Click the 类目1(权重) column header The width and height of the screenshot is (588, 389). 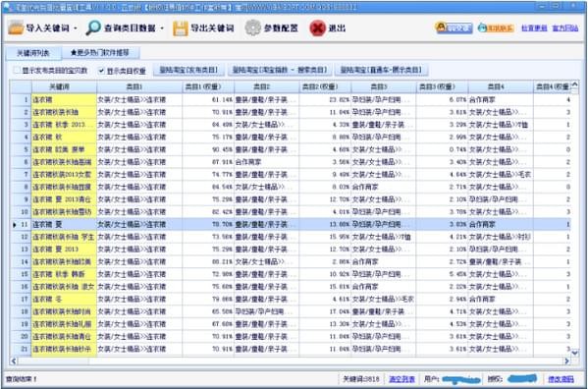(208, 86)
